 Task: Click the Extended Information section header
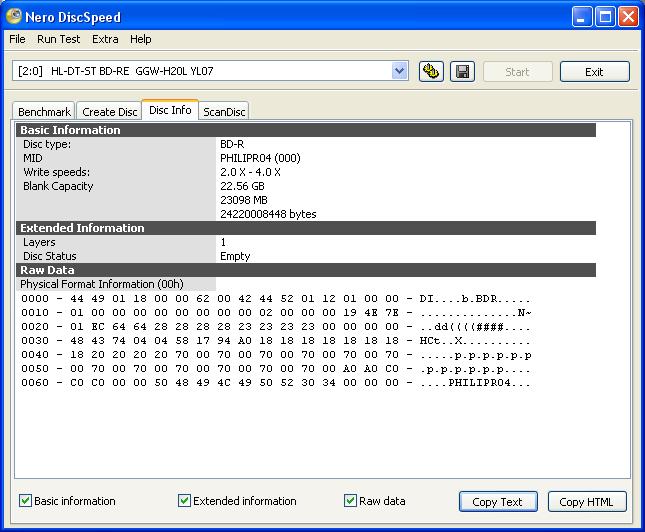click(x=306, y=228)
